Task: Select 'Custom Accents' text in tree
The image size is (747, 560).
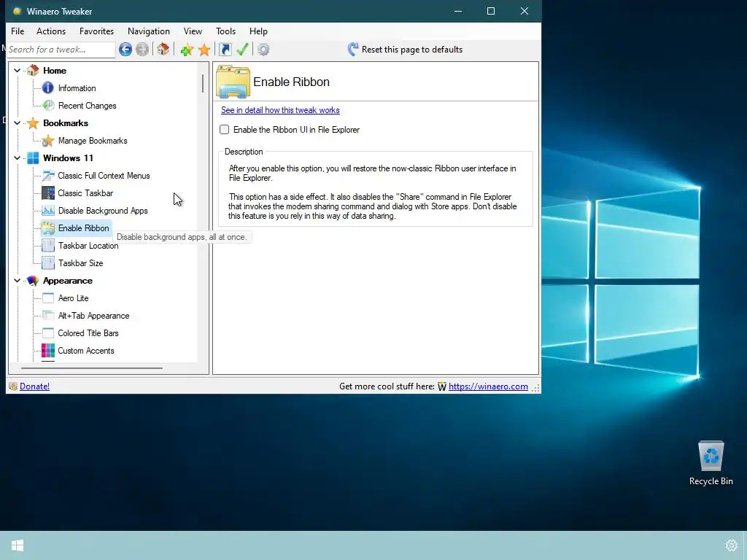Action: tap(86, 351)
